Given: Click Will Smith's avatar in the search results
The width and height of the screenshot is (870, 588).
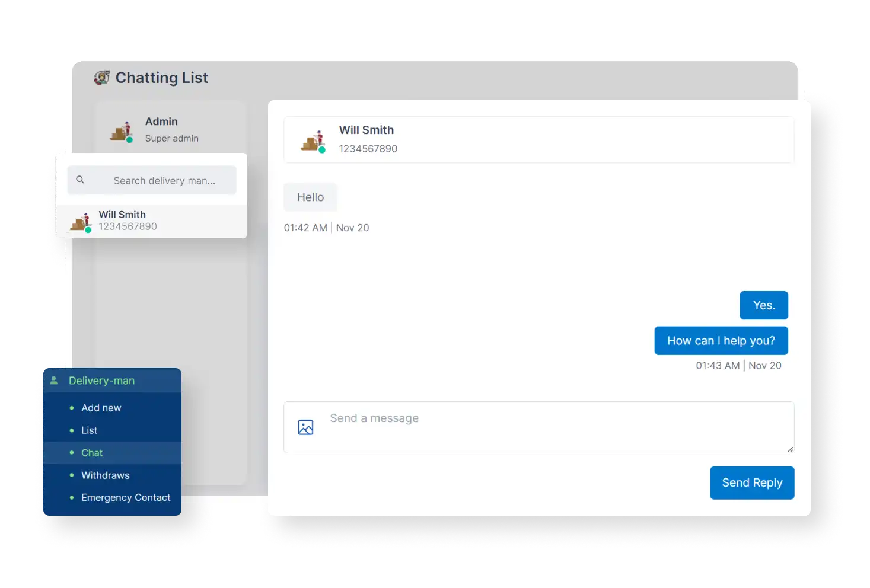Looking at the screenshot, I should (80, 221).
